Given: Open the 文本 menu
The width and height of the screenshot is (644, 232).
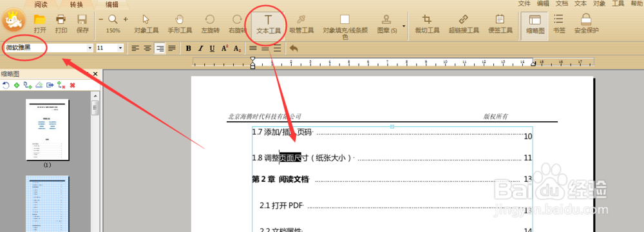Looking at the screenshot, I should coord(580,4).
